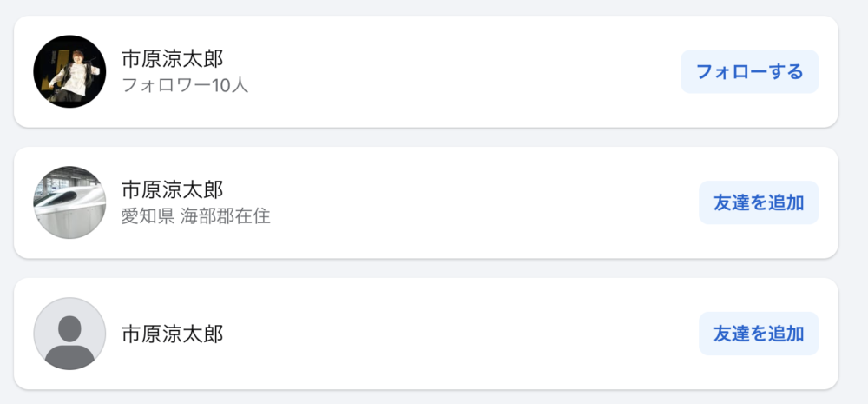Open 市原涼太郎 name above 愛知県 海部郡在住
The image size is (868, 404).
tap(172, 189)
